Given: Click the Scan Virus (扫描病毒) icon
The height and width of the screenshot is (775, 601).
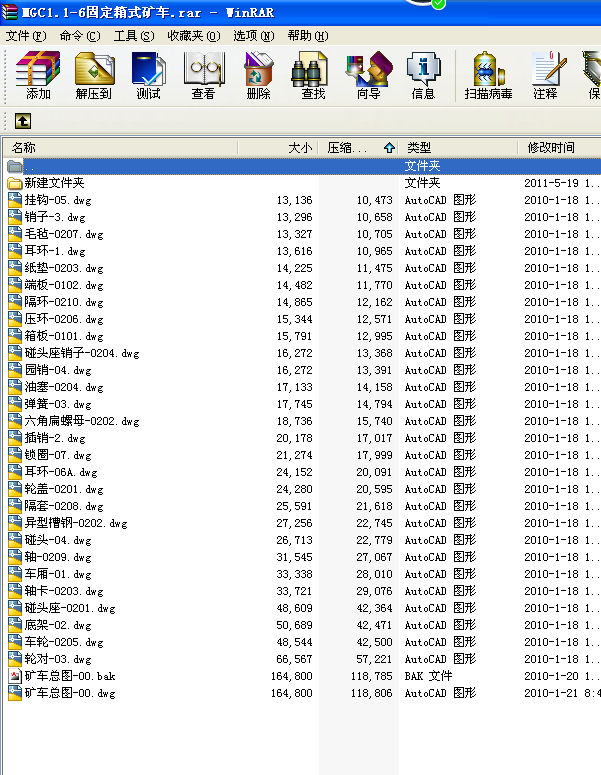Looking at the screenshot, I should point(488,75).
